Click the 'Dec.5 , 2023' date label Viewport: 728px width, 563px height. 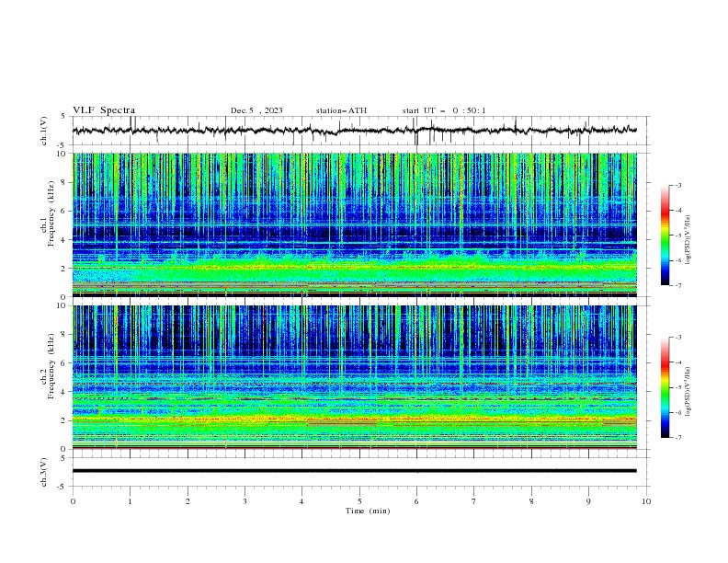coord(256,110)
